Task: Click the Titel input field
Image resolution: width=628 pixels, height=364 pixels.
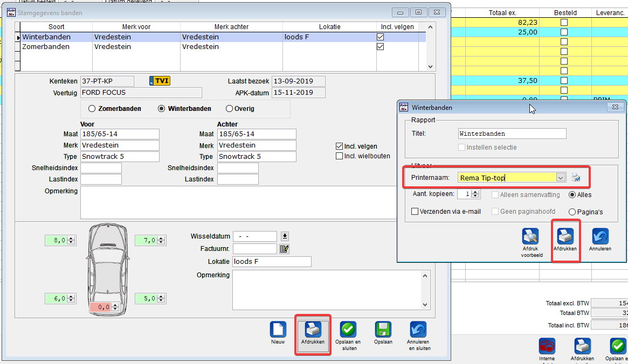Action: coord(512,134)
